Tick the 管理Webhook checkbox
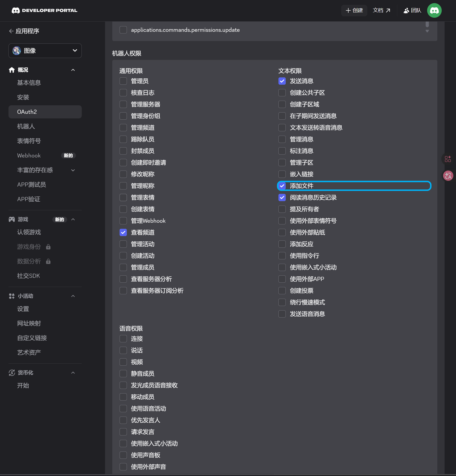 click(123, 221)
